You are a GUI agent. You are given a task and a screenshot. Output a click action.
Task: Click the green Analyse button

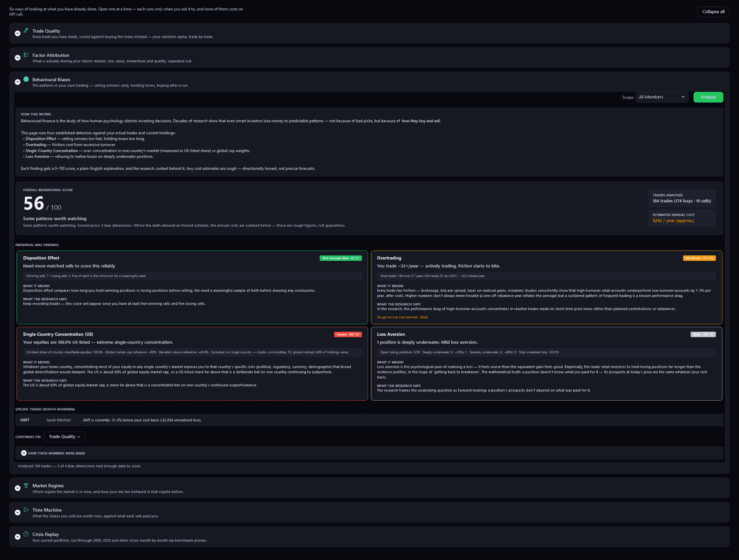tap(708, 97)
